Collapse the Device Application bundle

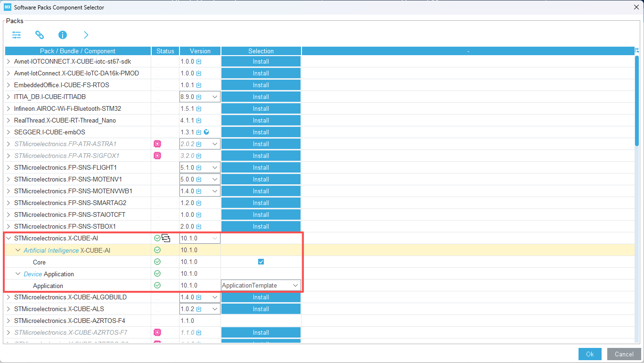[18, 274]
